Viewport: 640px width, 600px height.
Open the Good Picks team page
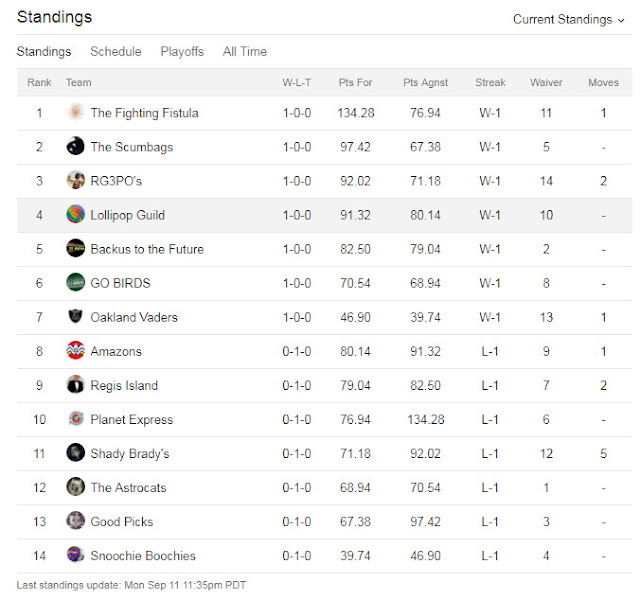(122, 522)
